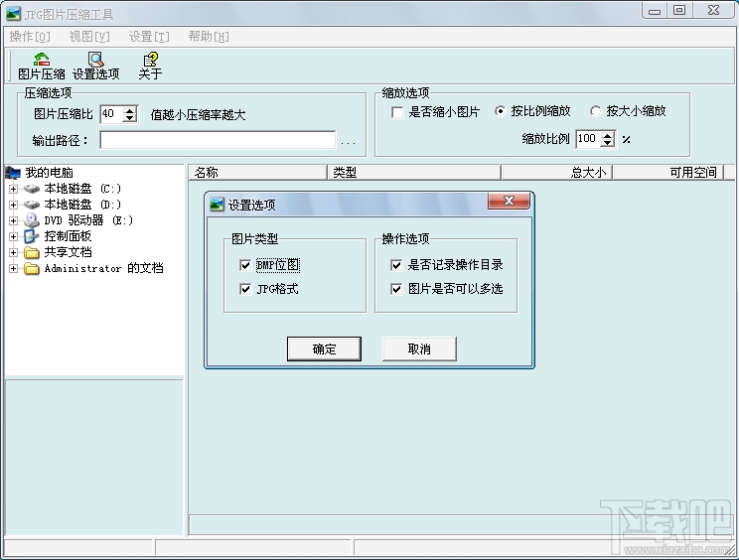Maximize the JPG图片压缩工具 window
The image size is (739, 560).
(x=679, y=10)
